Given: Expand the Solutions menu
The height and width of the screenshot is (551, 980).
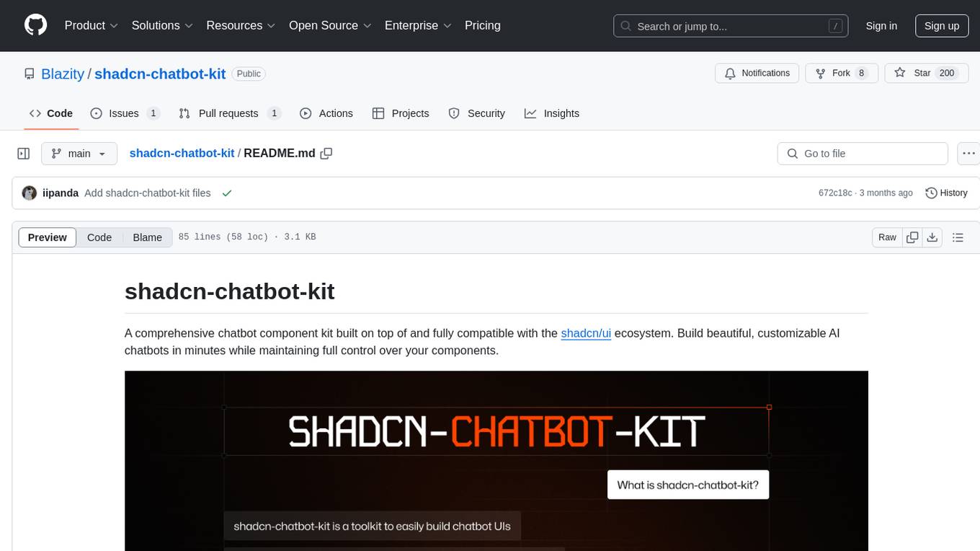Looking at the screenshot, I should click(x=162, y=25).
